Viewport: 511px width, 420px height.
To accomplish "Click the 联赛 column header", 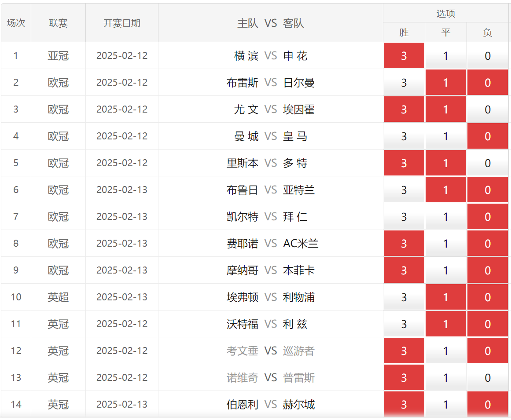I will 59,23.
